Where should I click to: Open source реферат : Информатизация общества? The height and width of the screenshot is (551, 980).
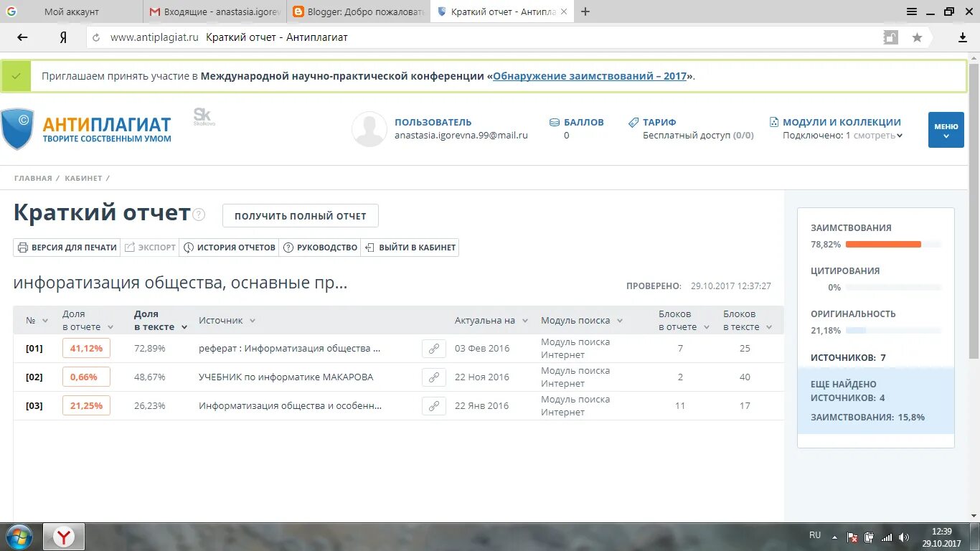tap(289, 348)
